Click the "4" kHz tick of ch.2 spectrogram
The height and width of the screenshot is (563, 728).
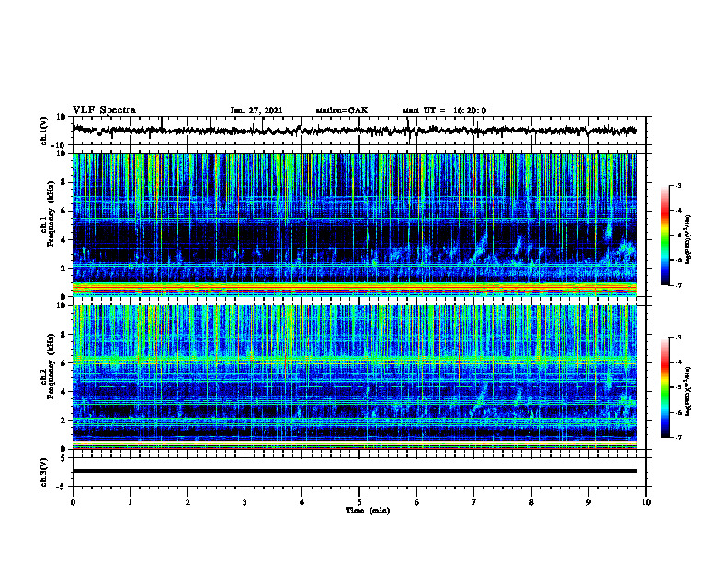pos(63,392)
